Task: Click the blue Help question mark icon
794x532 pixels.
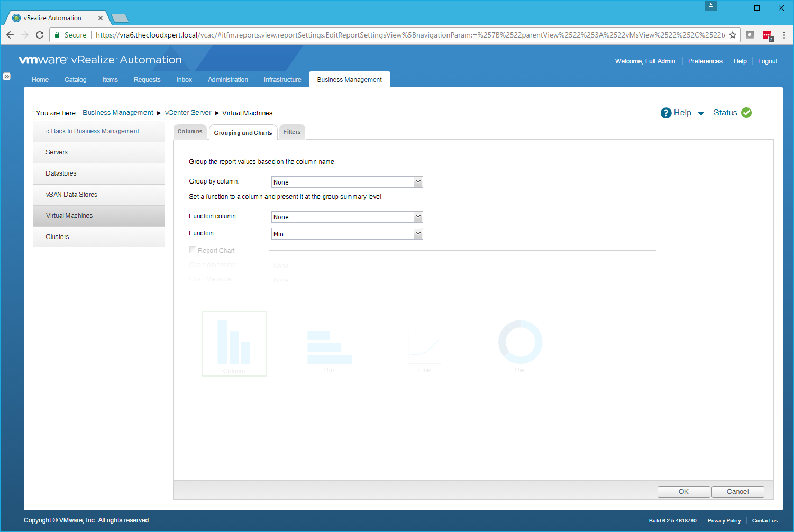Action: point(665,113)
